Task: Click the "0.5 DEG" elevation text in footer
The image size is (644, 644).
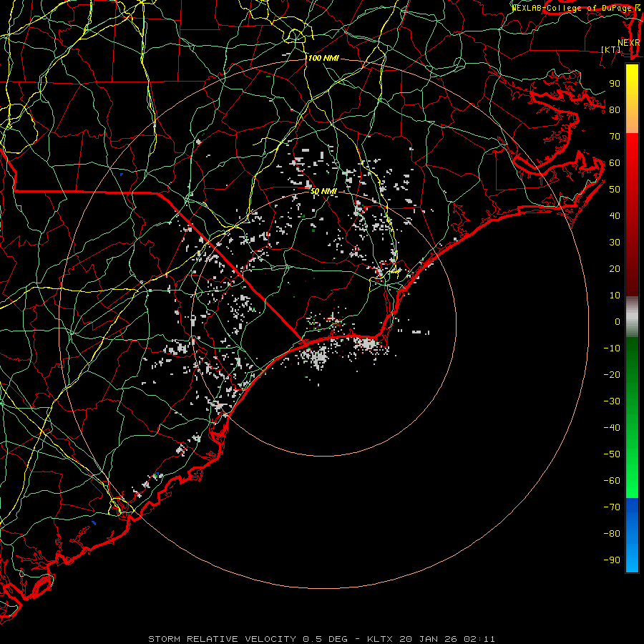Action: (x=326, y=639)
